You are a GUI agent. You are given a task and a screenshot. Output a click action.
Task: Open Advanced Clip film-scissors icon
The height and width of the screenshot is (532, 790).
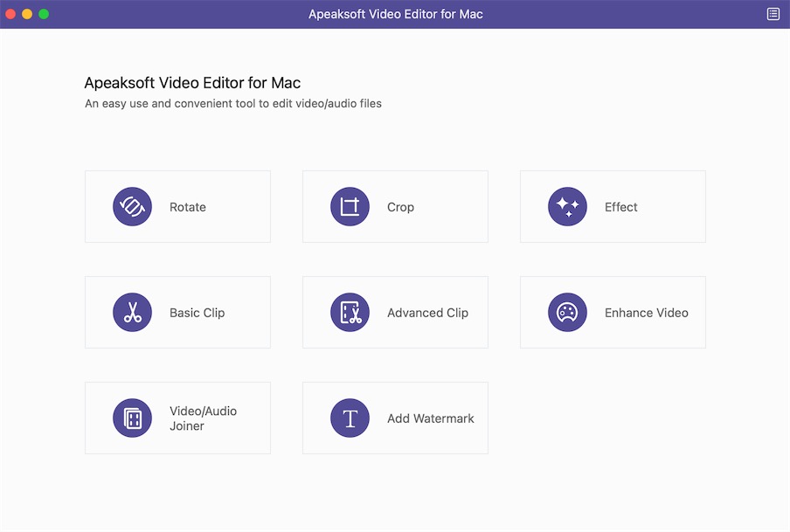tap(350, 313)
